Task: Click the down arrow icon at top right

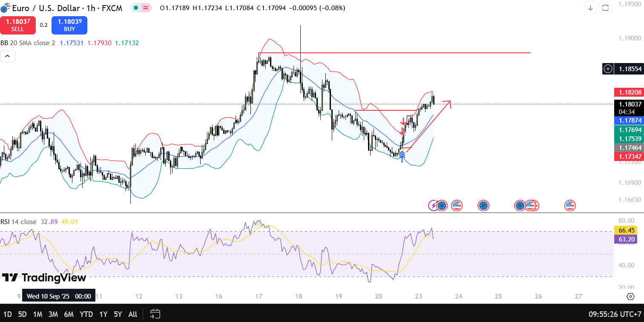Action: point(590,8)
